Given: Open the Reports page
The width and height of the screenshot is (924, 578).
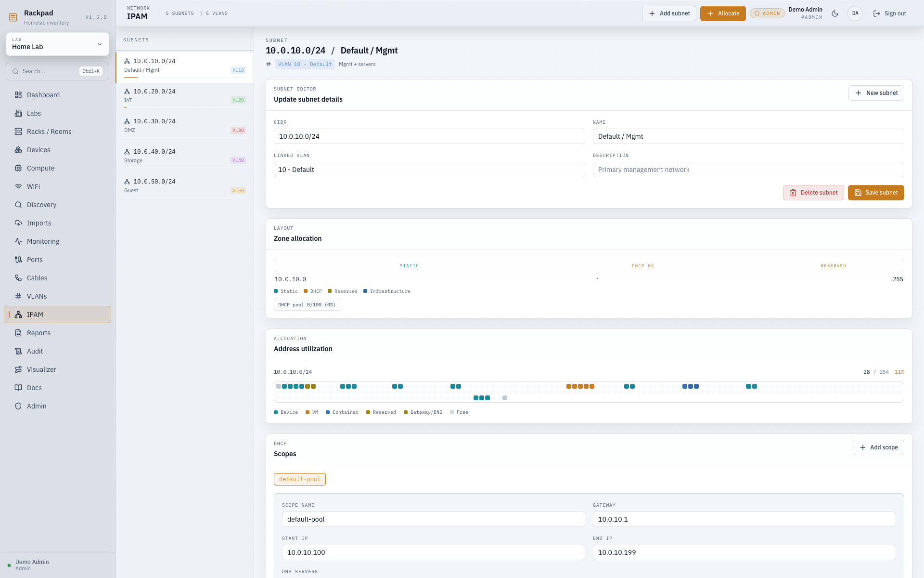Looking at the screenshot, I should (57, 333).
